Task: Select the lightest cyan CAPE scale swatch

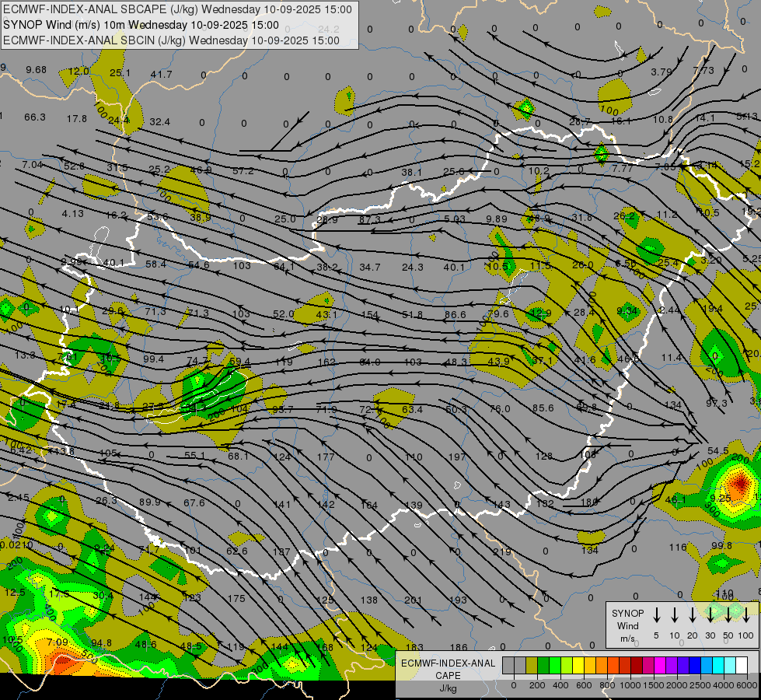Action: (x=729, y=666)
